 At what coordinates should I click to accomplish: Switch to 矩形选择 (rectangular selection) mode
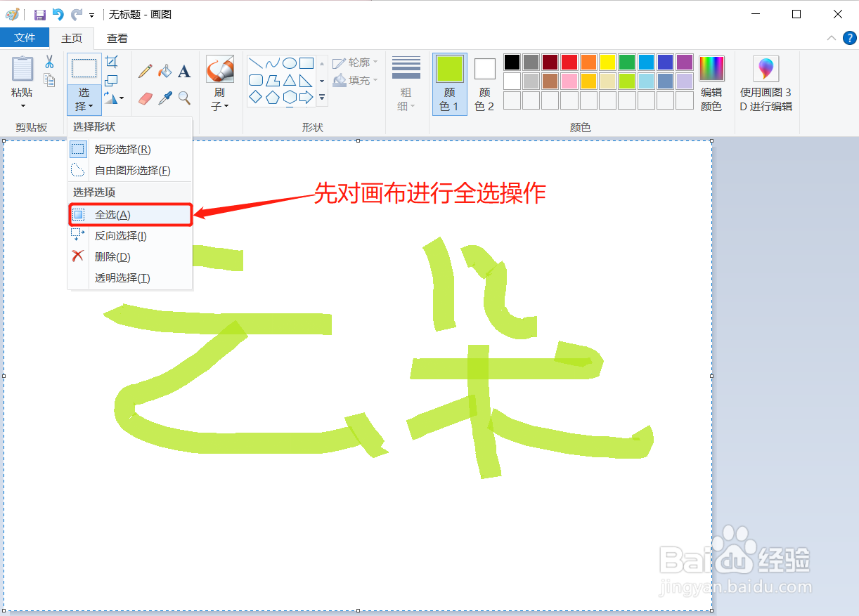123,148
